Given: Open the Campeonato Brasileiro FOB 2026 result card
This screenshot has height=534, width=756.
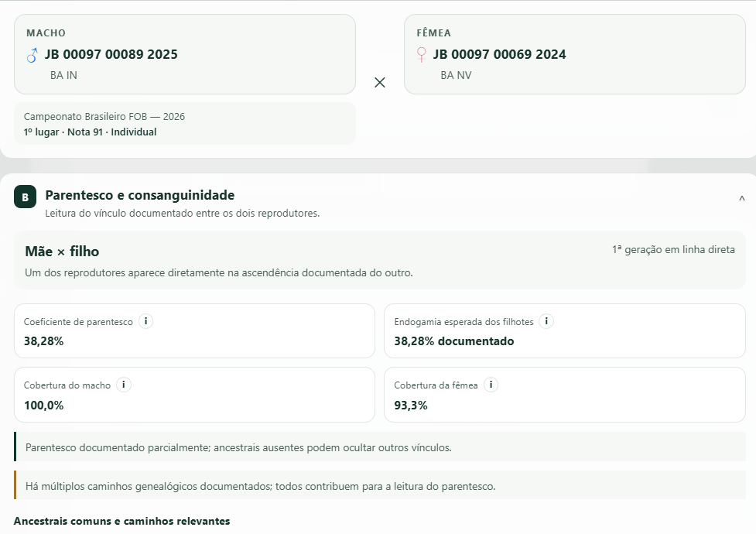Looking at the screenshot, I should point(185,124).
